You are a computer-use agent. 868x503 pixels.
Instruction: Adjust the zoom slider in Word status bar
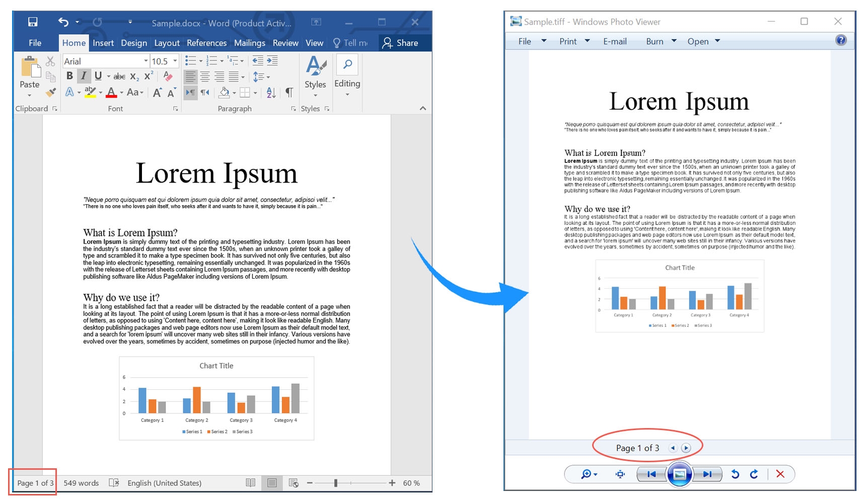[336, 483]
